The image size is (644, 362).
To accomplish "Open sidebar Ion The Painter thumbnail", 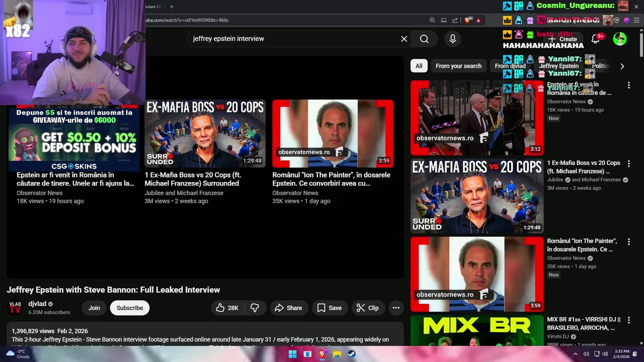I will point(477,274).
